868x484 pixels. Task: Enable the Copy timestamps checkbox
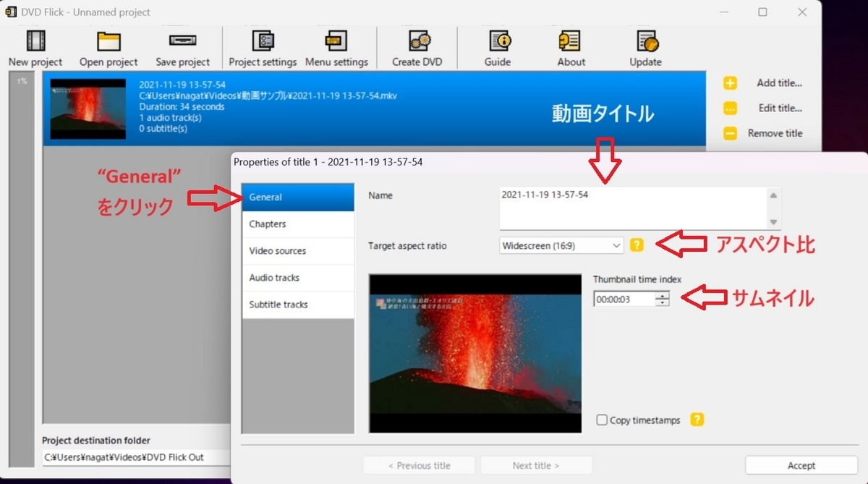pos(602,420)
